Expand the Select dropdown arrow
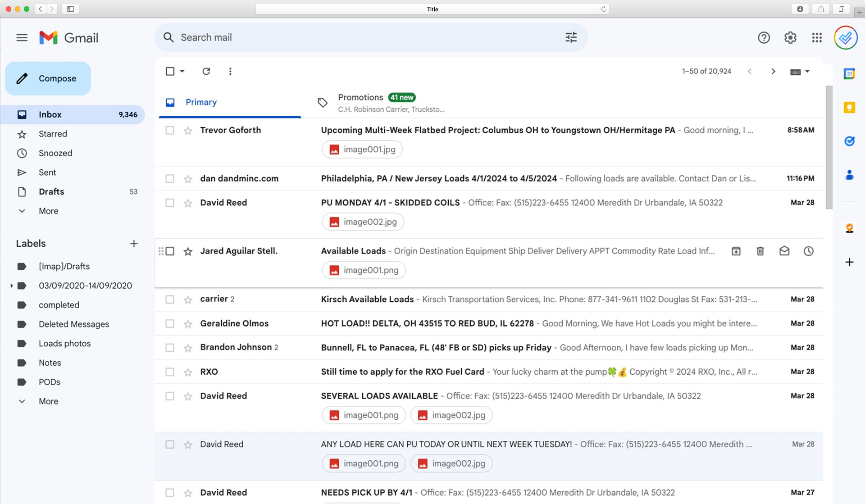865x504 pixels. (x=182, y=72)
